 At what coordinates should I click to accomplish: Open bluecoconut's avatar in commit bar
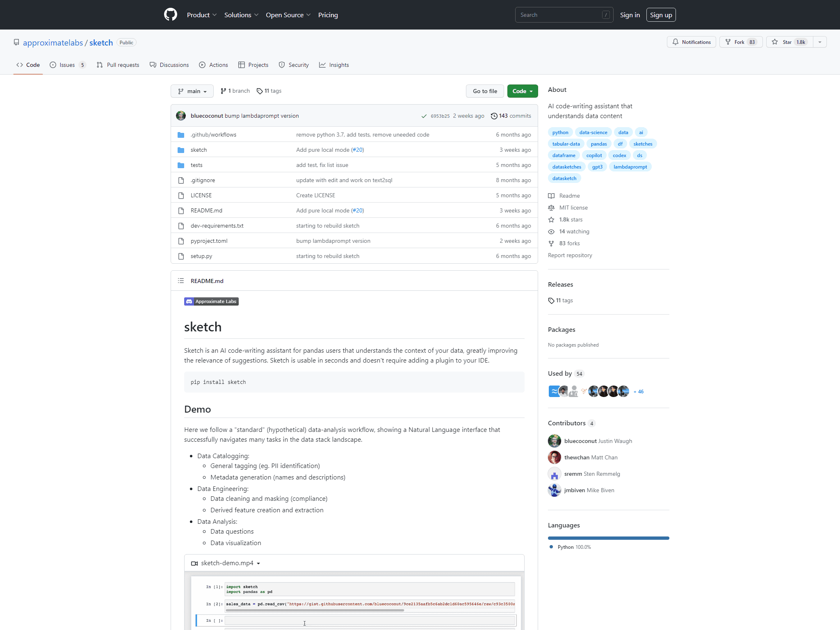181,116
